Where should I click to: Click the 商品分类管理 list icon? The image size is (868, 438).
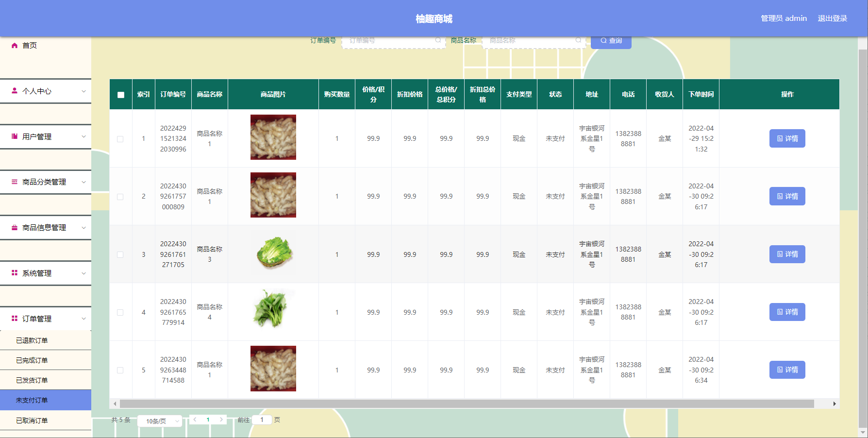[15, 182]
